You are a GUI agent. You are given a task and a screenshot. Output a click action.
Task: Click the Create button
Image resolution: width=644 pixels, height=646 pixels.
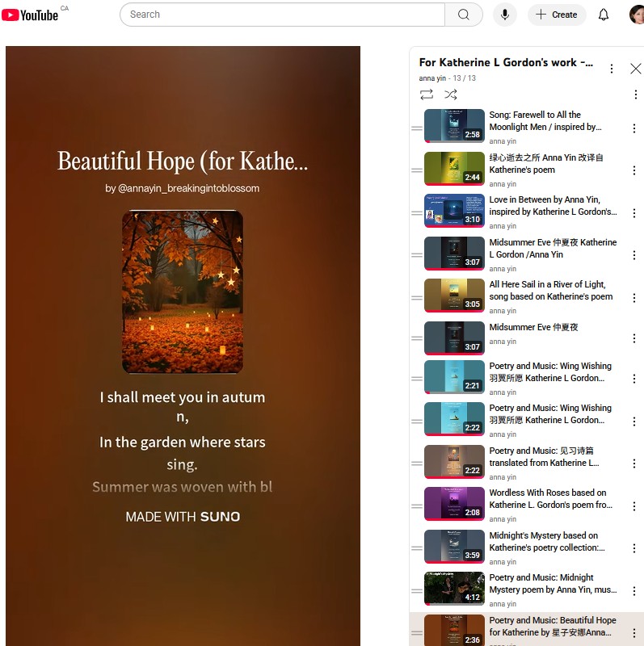tap(556, 15)
